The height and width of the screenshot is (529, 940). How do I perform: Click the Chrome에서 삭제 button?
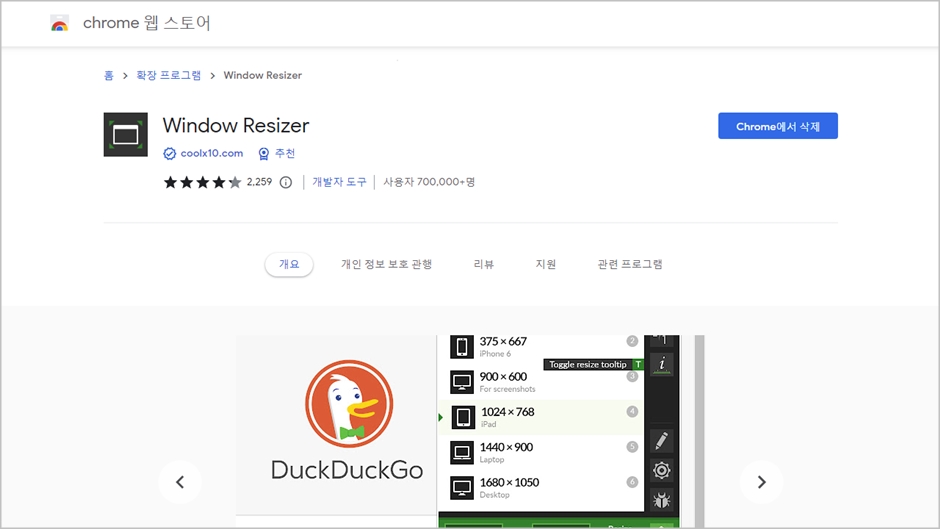coord(778,126)
